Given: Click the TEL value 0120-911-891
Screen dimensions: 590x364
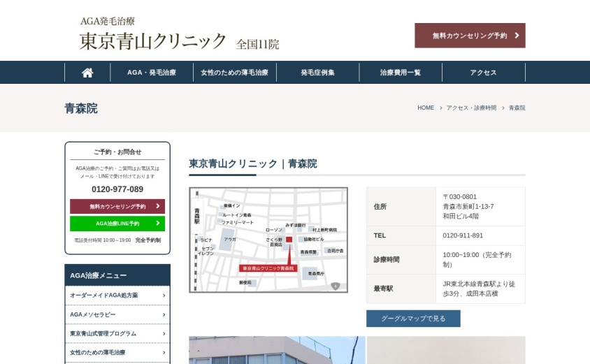Looking at the screenshot, I should [x=463, y=235].
